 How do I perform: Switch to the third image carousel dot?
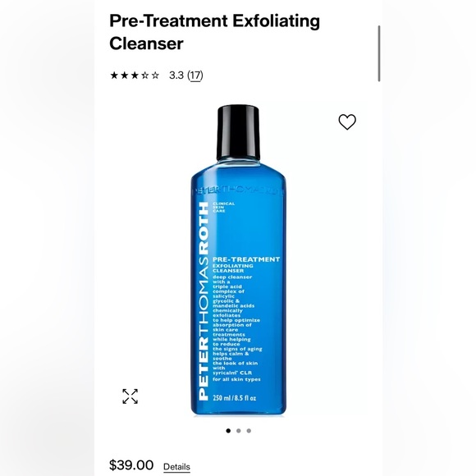tap(249, 431)
